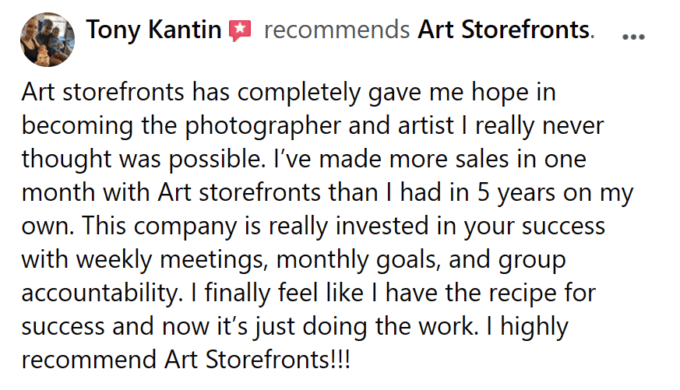Open Tony Kantin's profile name link
This screenshot has width=680, height=390.
click(x=154, y=30)
